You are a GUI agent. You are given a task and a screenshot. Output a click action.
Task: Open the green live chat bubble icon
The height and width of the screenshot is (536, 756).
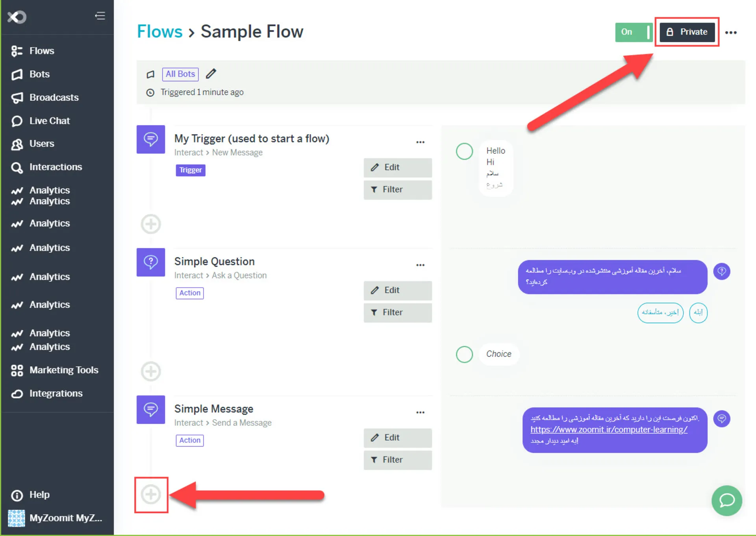click(x=726, y=500)
